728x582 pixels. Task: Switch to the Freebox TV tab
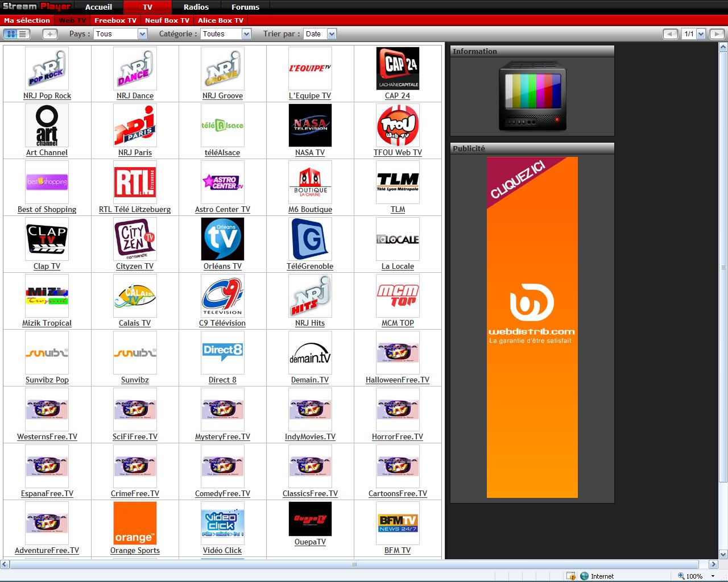click(x=115, y=20)
